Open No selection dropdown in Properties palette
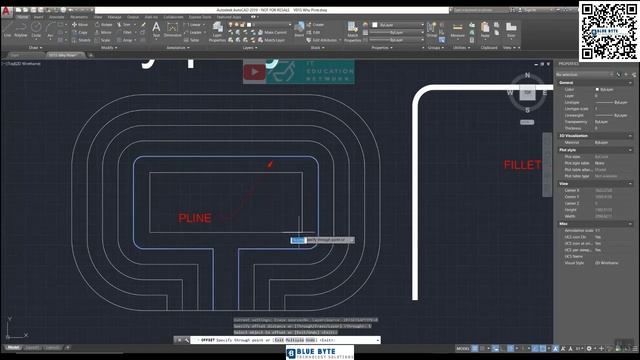 coord(584,75)
